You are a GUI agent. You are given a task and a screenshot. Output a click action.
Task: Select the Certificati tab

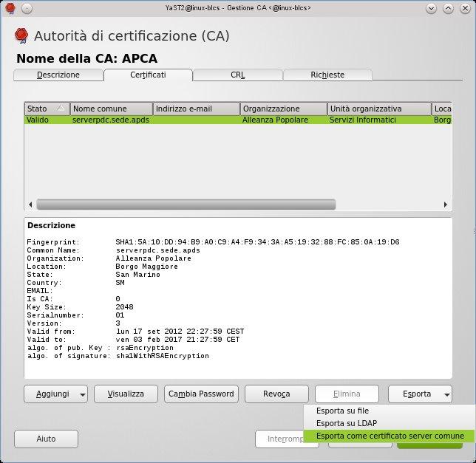click(x=148, y=75)
